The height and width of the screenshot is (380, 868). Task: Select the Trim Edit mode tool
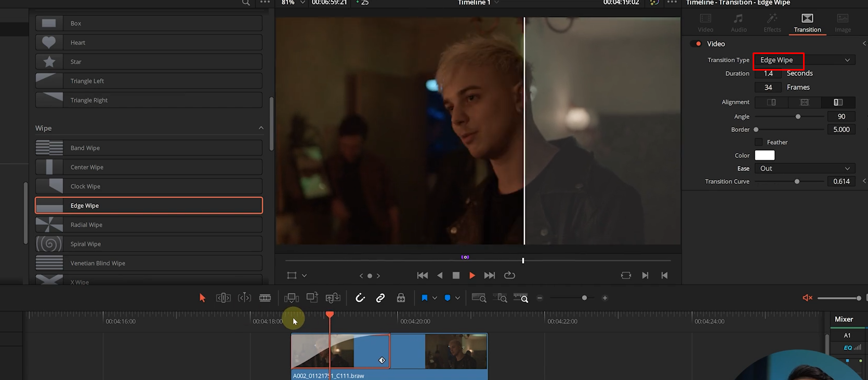coord(223,298)
